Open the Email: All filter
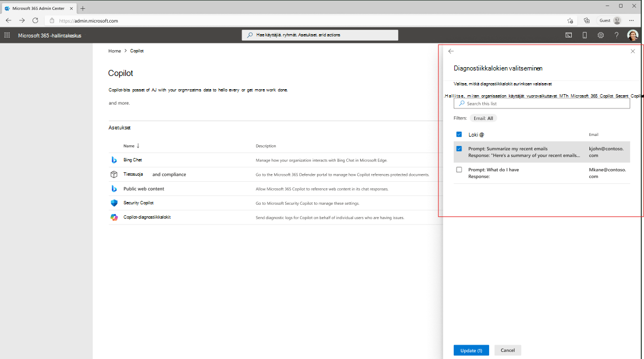Screen dimensions: 644x359 pos(483,118)
